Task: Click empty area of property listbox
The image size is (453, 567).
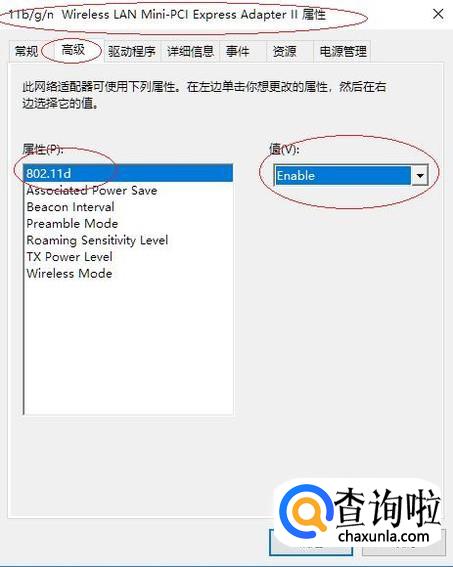Action: click(128, 347)
